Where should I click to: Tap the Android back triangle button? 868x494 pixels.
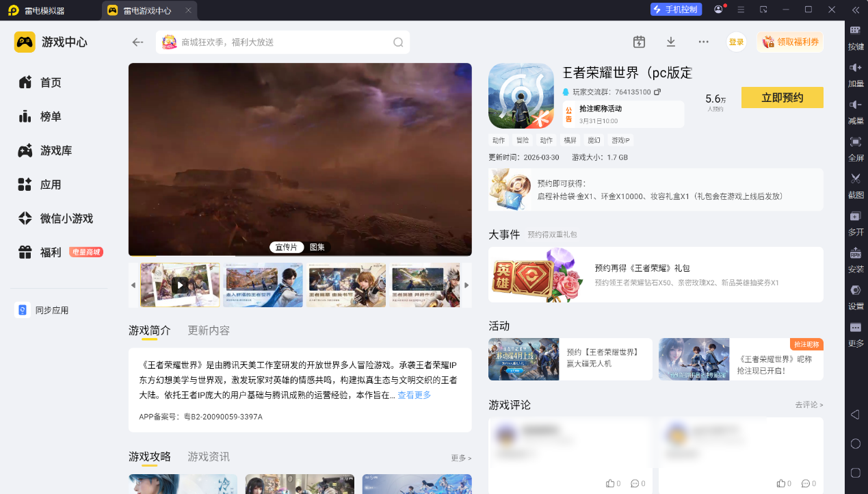855,415
